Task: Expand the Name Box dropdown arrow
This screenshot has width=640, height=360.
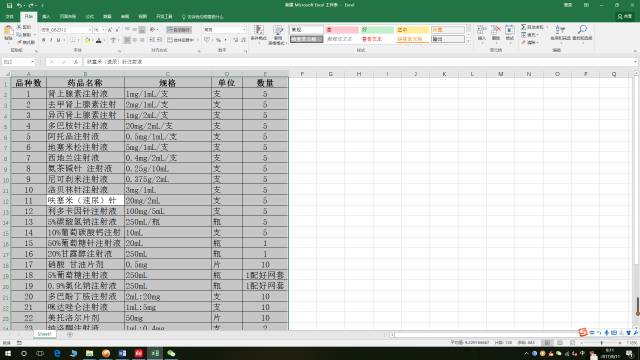Action: pos(32,62)
